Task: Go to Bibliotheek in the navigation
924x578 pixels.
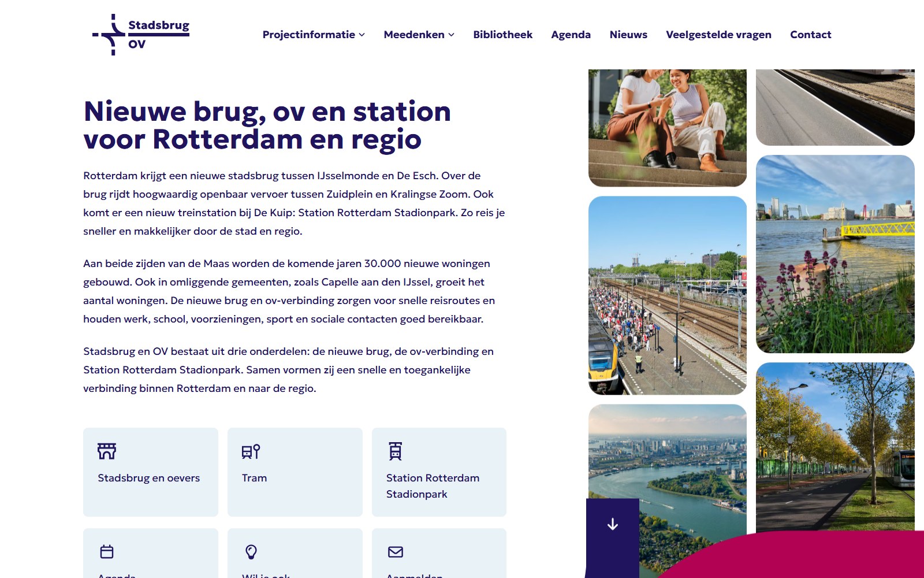Action: (x=502, y=35)
